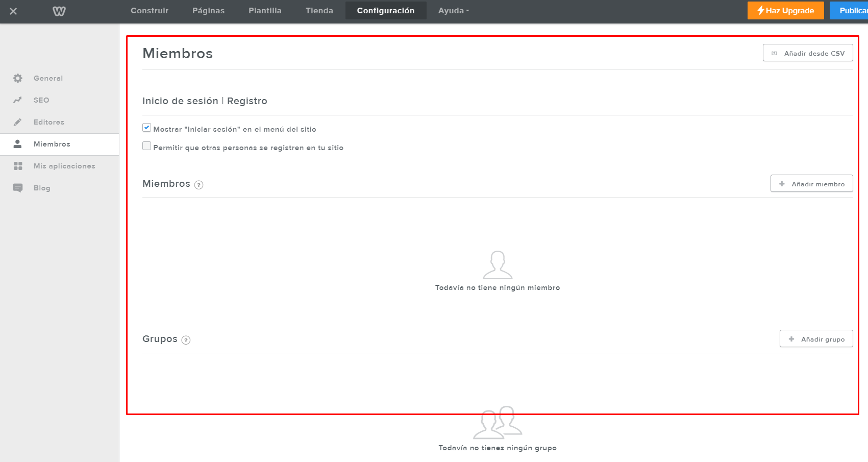Click the Blog speech-bubble icon

(18, 188)
